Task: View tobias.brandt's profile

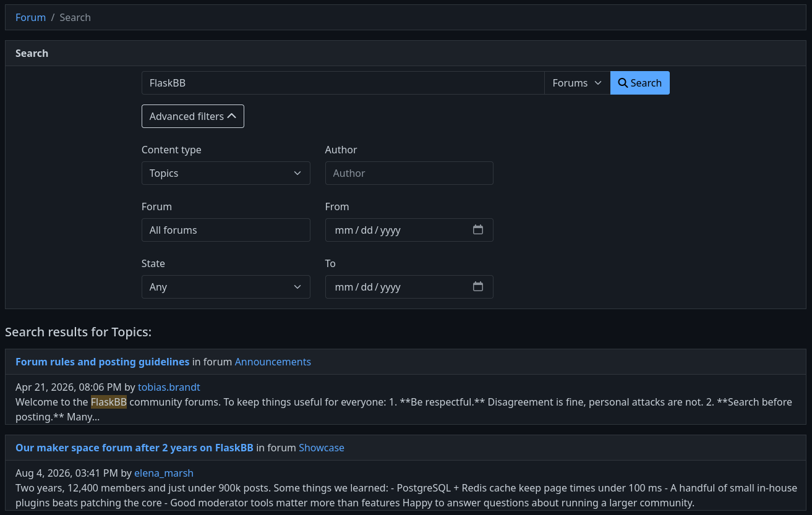Action: coord(169,387)
